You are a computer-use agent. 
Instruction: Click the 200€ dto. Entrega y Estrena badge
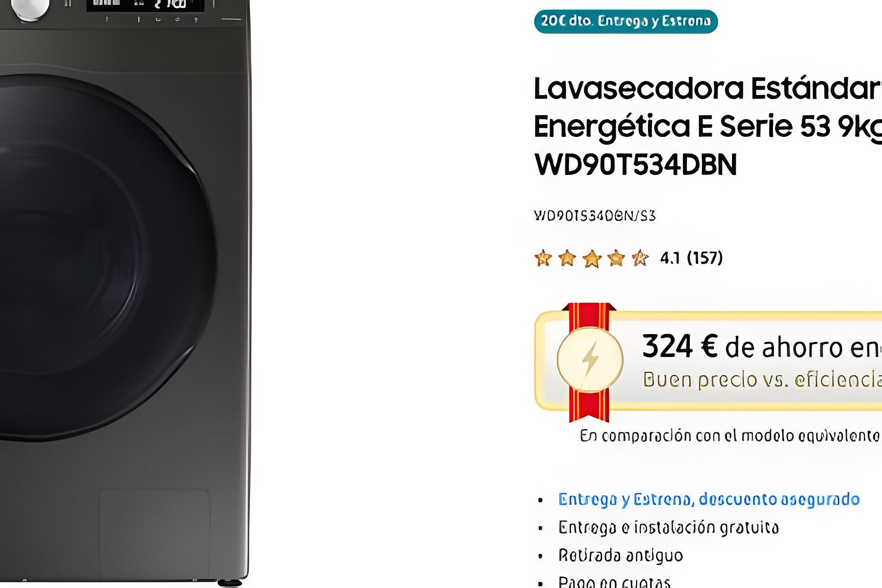(626, 21)
